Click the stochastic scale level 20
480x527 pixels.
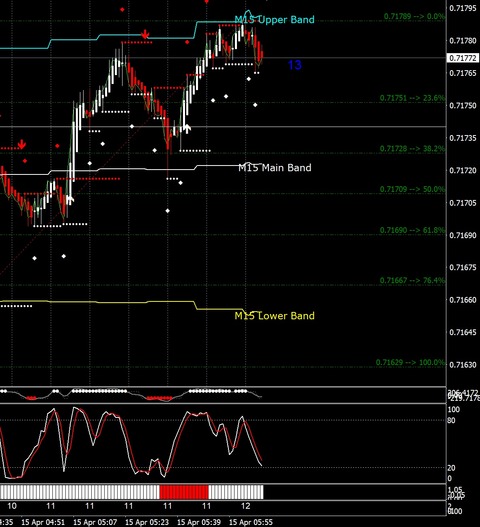[452, 468]
